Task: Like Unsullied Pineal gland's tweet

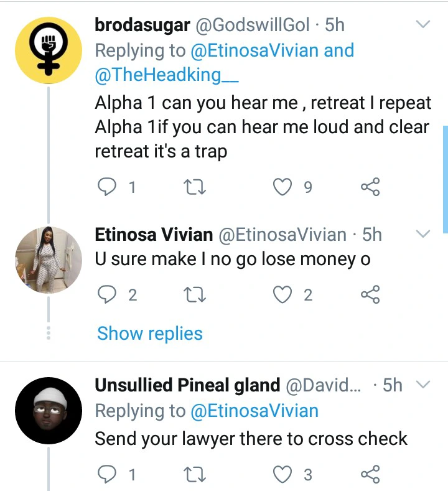Action: tap(284, 475)
